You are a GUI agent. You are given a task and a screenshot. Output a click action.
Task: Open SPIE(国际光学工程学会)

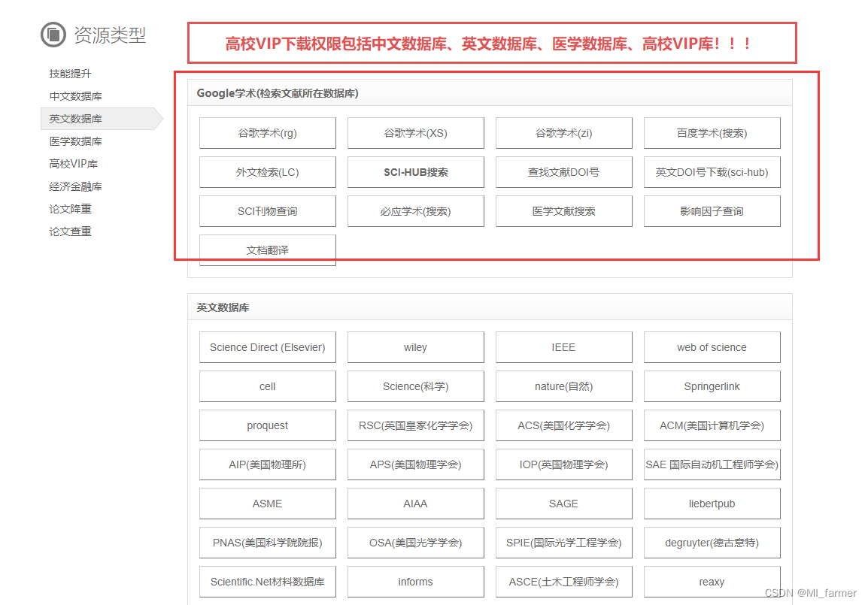pyautogui.click(x=563, y=543)
